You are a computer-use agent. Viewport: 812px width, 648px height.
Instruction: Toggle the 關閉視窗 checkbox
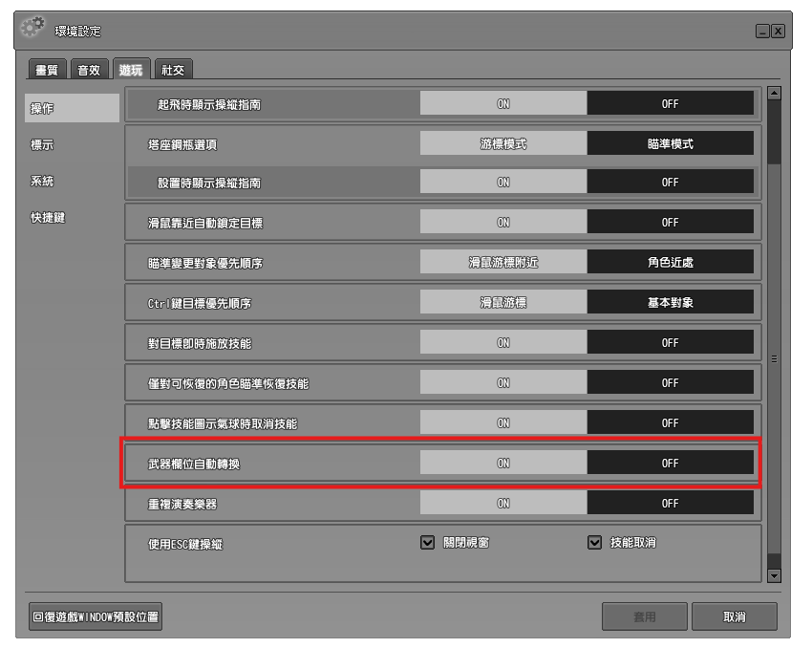point(427,542)
